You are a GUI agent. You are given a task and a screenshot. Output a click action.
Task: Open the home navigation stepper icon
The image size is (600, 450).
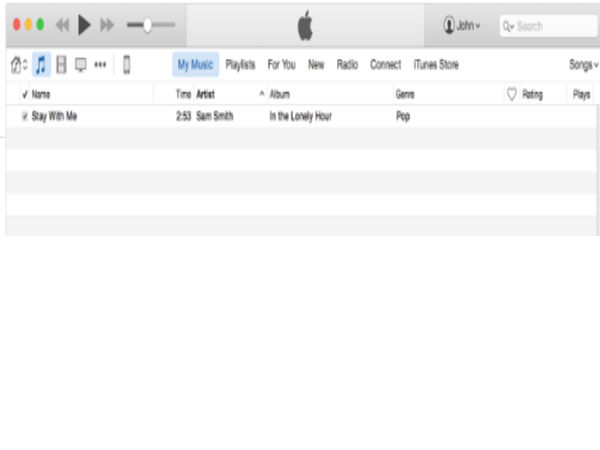[19, 64]
